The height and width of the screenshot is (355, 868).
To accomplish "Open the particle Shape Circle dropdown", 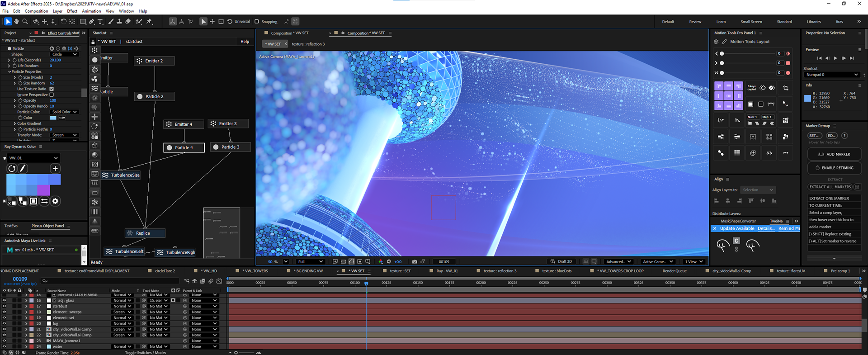I will point(65,54).
